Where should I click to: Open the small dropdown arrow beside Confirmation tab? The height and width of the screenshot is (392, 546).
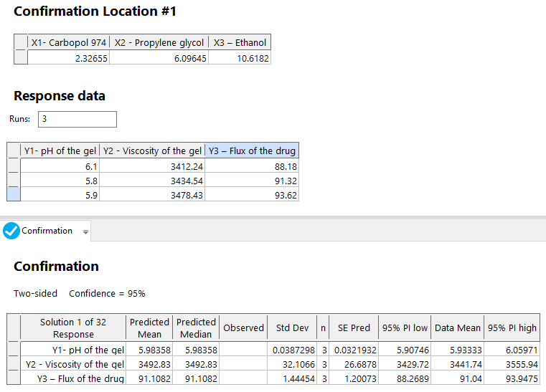tap(86, 232)
